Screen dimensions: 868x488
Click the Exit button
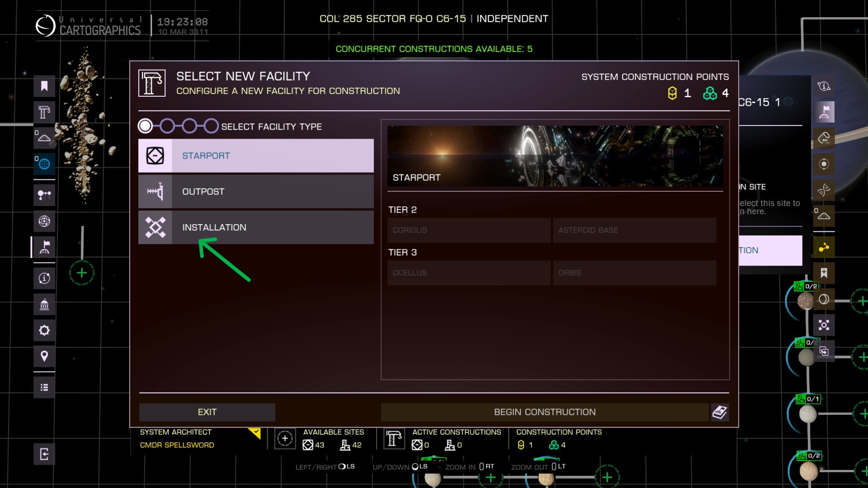pyautogui.click(x=207, y=412)
